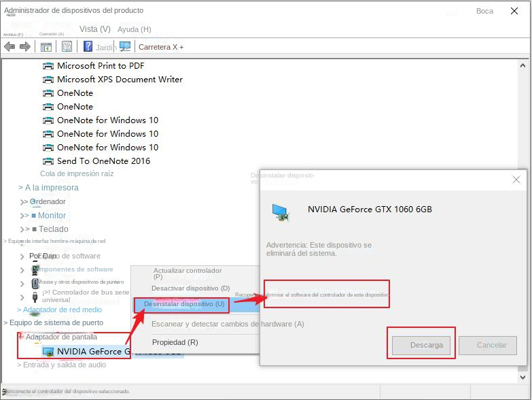The width and height of the screenshot is (532, 400).
Task: Click the scan hardware monitor toolbar icon
Action: (125, 46)
